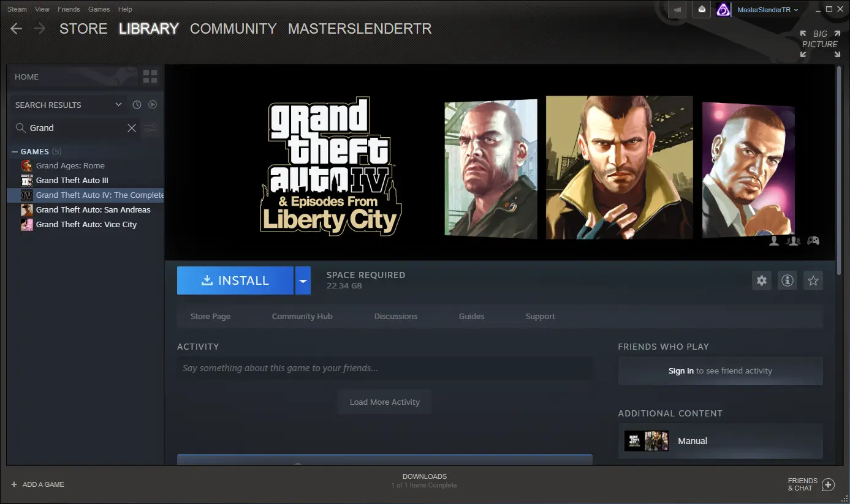Image resolution: width=850 pixels, height=504 pixels.
Task: Switch to grid view beside HOME
Action: point(150,77)
